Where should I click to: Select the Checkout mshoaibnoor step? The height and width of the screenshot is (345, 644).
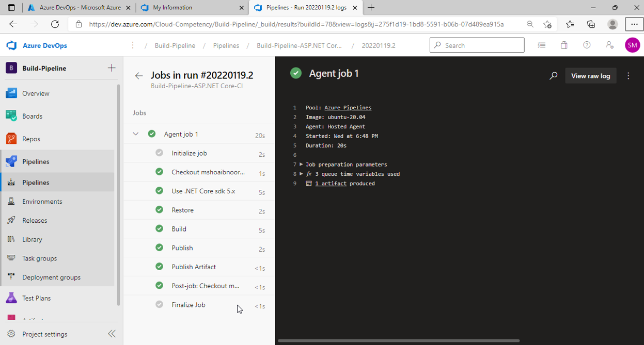click(199, 172)
